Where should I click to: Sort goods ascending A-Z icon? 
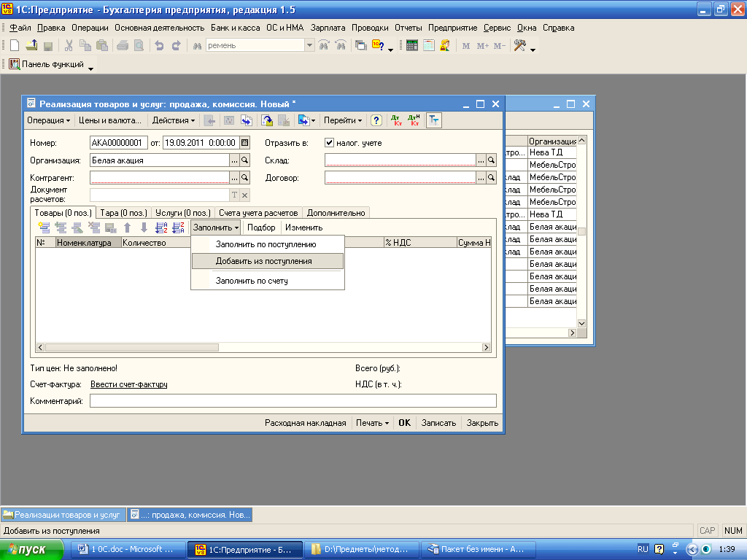[161, 227]
